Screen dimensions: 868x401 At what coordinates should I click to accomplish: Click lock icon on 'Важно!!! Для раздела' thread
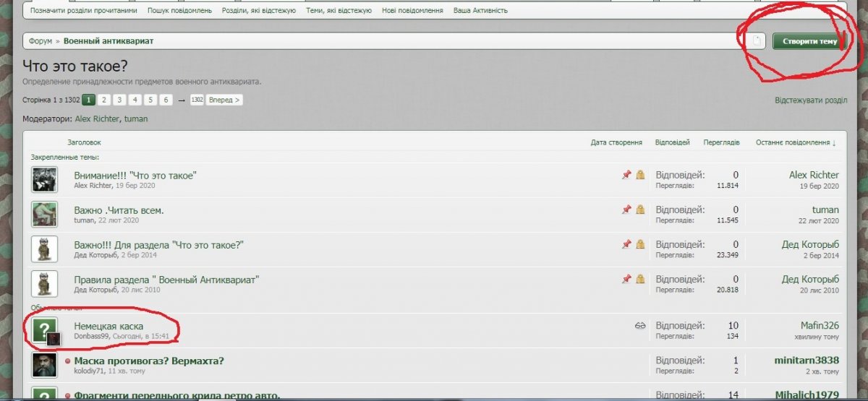pyautogui.click(x=640, y=245)
